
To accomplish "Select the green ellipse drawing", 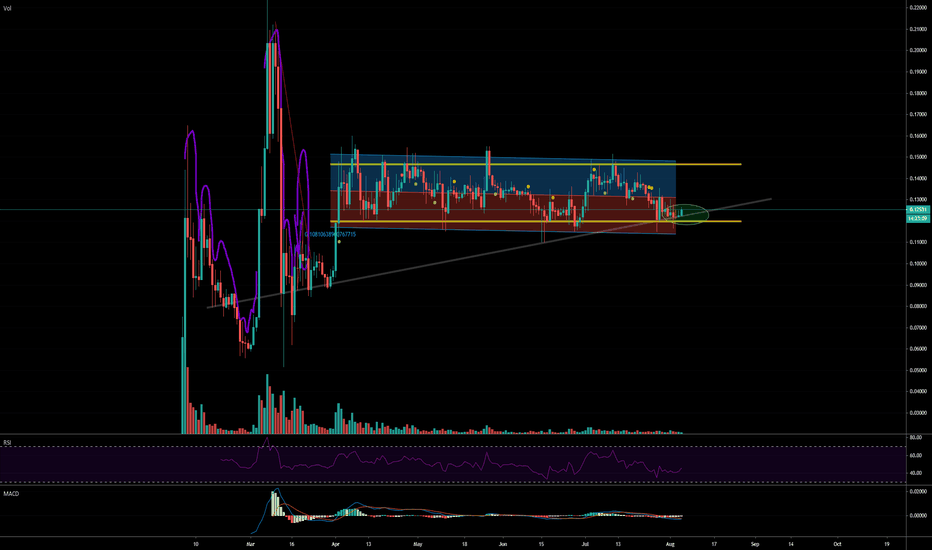I will (685, 214).
